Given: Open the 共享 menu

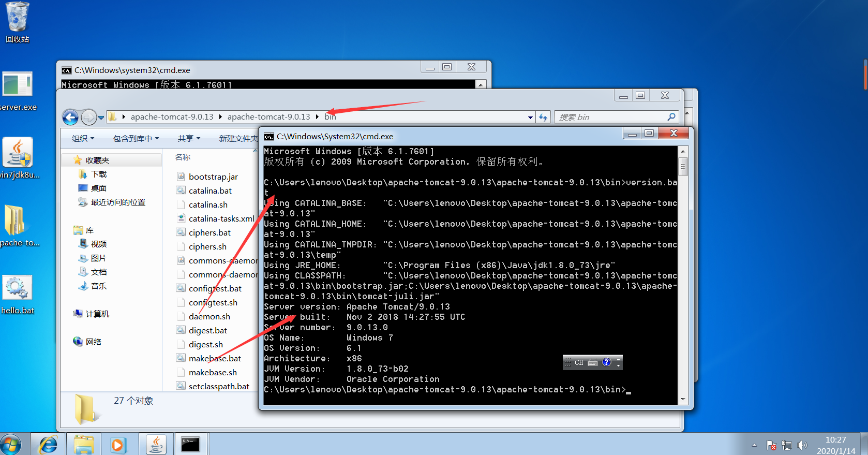Looking at the screenshot, I should [189, 138].
